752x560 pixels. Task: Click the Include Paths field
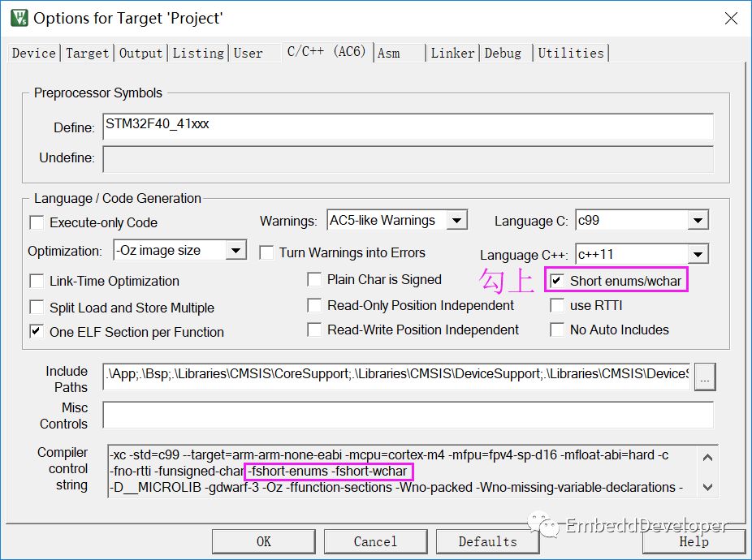(396, 377)
